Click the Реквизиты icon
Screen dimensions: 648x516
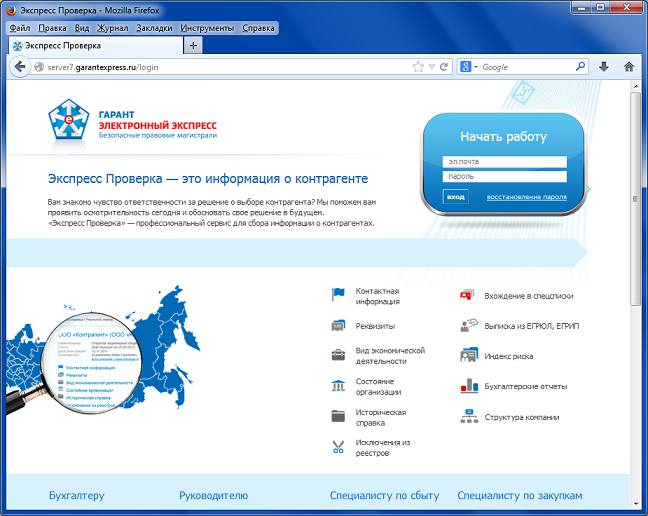click(338, 326)
